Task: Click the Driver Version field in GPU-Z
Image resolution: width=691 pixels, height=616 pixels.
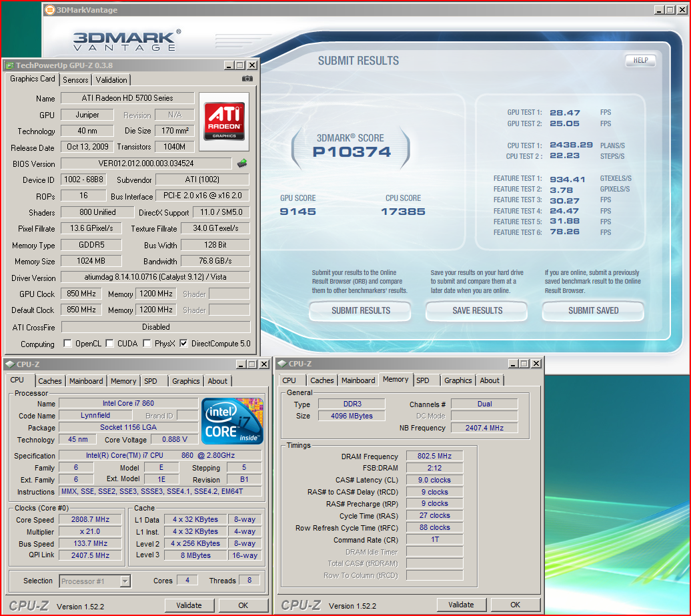Action: coord(155,277)
